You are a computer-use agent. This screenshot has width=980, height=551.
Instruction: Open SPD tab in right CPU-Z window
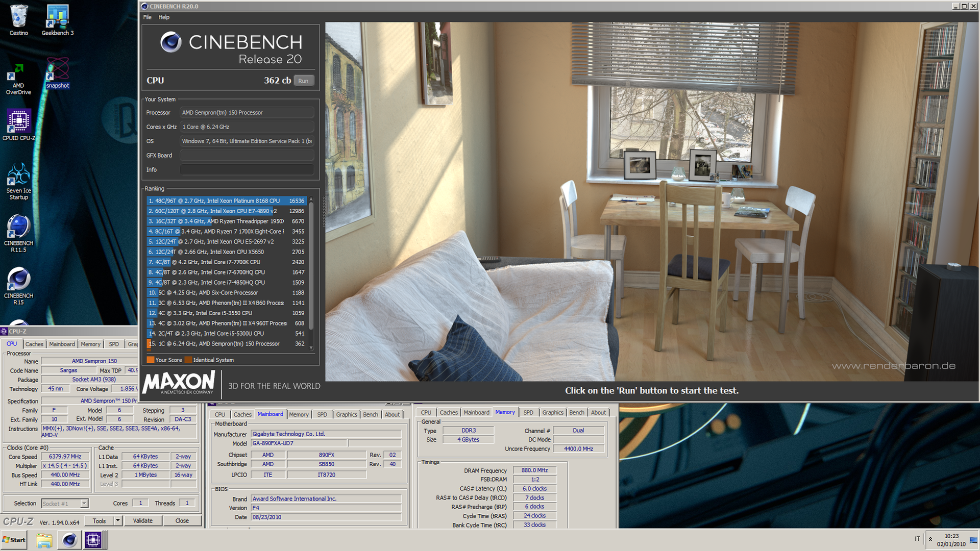[528, 413]
